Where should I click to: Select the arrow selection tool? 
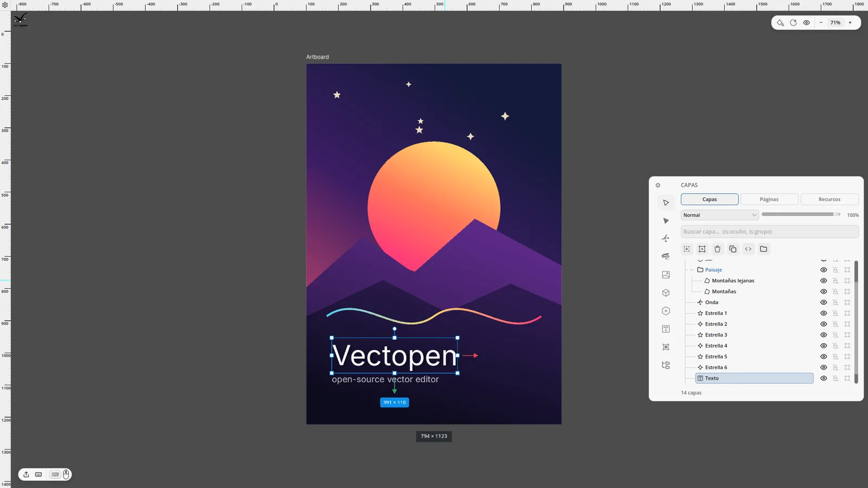point(666,203)
